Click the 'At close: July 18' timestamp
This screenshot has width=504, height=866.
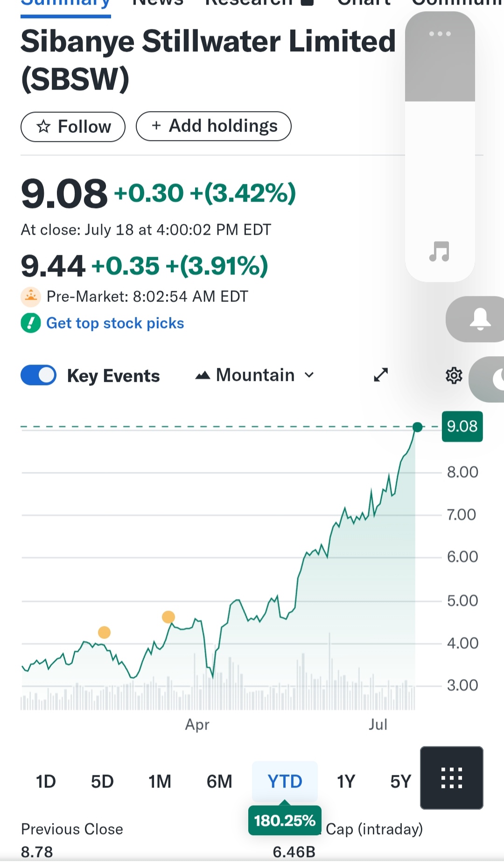[146, 230]
